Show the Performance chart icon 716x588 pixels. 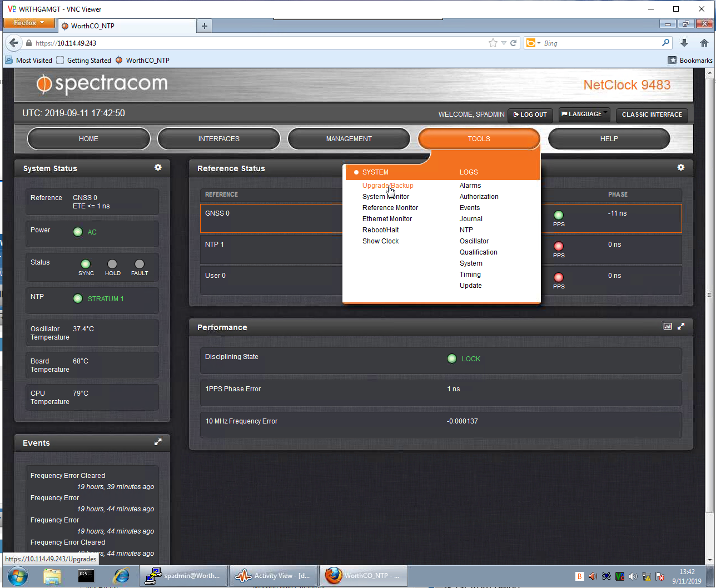tap(668, 326)
